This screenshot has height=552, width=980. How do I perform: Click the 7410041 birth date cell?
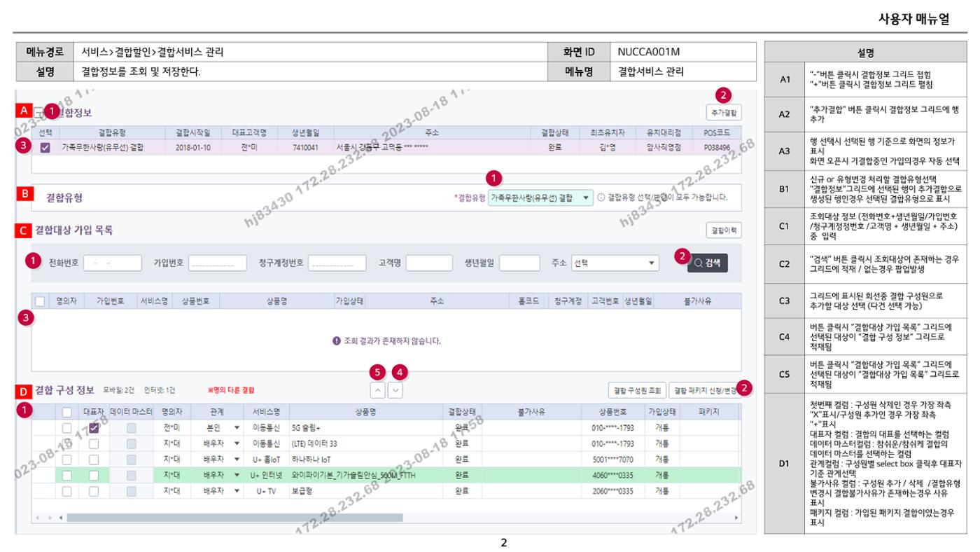tap(306, 148)
